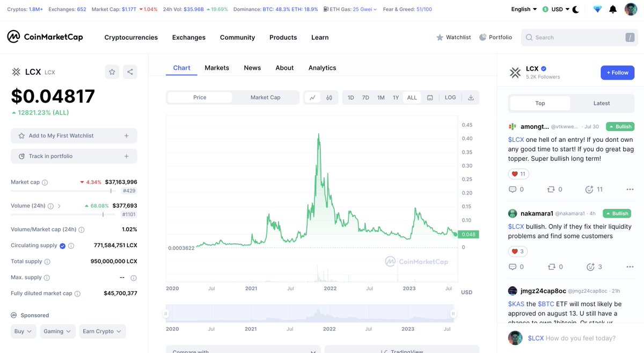Screen dimensions: 644x353
Task: Open user profile avatar menu
Action: click(631, 9)
